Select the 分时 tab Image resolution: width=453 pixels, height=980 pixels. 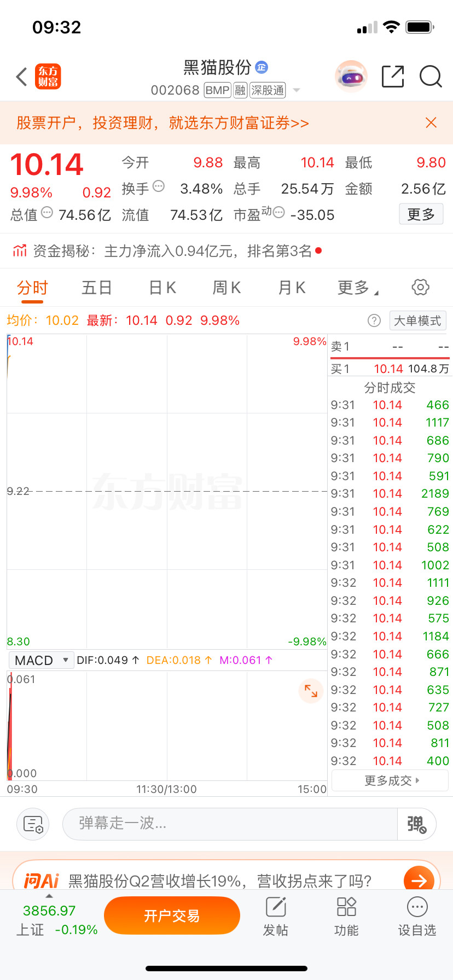point(32,288)
